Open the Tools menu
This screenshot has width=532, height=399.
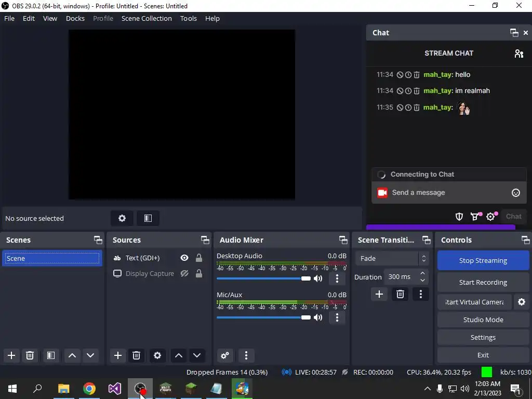(188, 18)
